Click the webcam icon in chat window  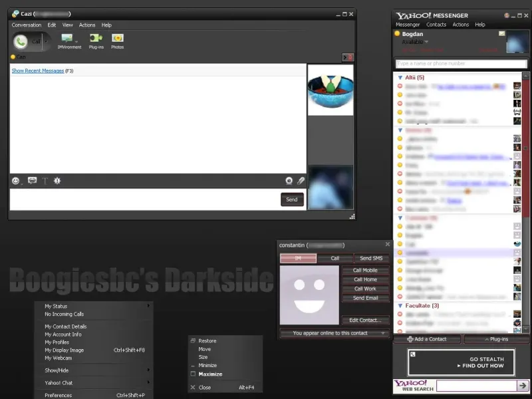pyautogui.click(x=289, y=181)
